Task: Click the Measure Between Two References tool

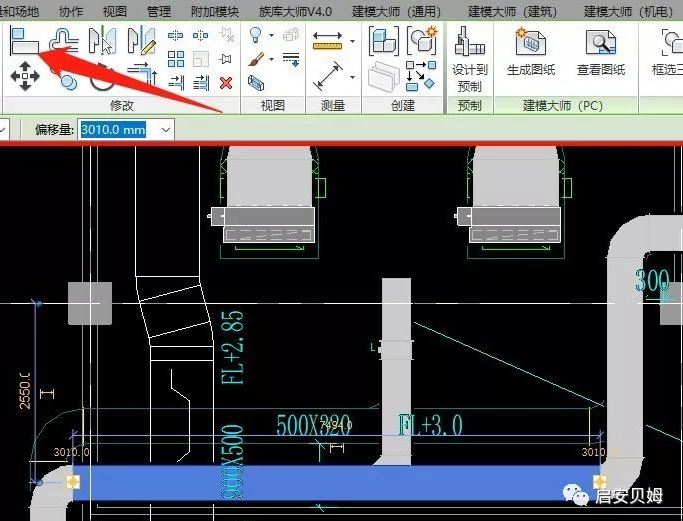Action: [327, 41]
